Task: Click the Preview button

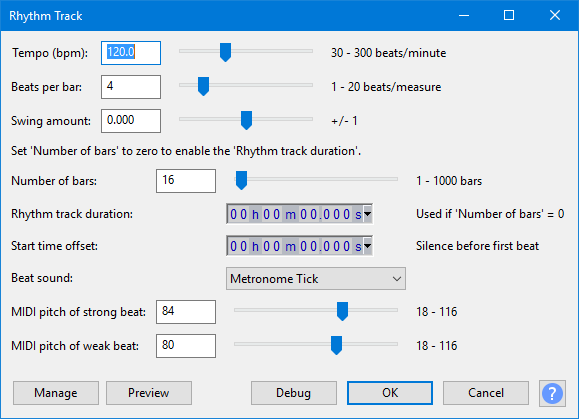Action: 149,393
